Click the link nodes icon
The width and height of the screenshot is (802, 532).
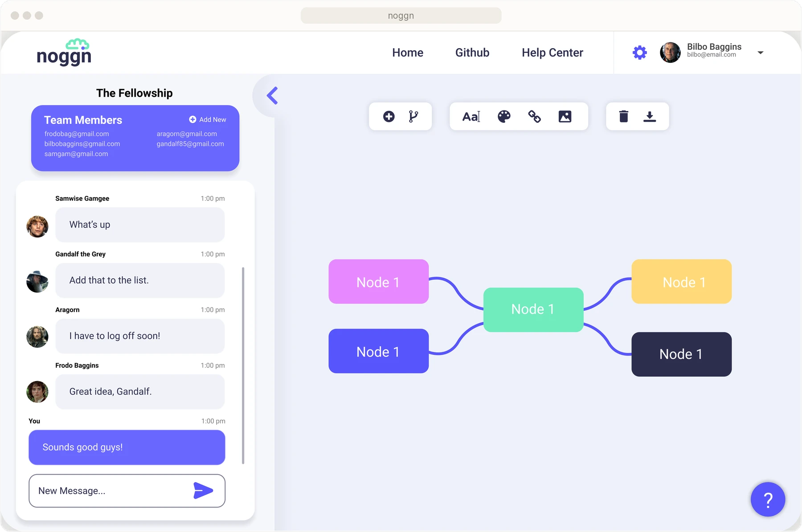534,117
